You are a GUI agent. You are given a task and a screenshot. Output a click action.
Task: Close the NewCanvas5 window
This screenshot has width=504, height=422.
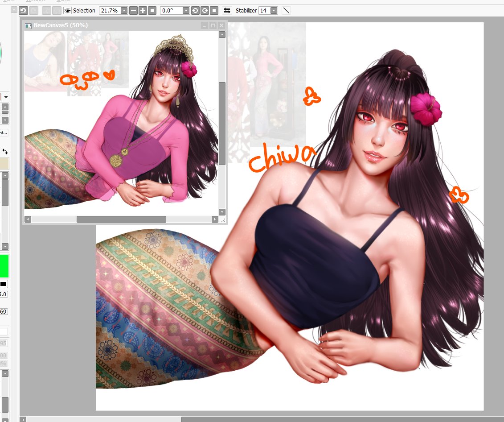(x=221, y=25)
